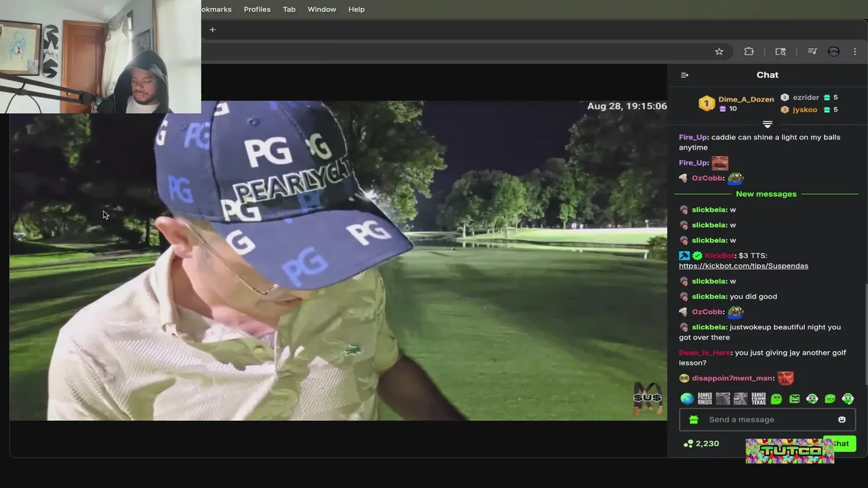This screenshot has height=488, width=868.
Task: Open the emoji picker in the message box
Action: pyautogui.click(x=842, y=420)
